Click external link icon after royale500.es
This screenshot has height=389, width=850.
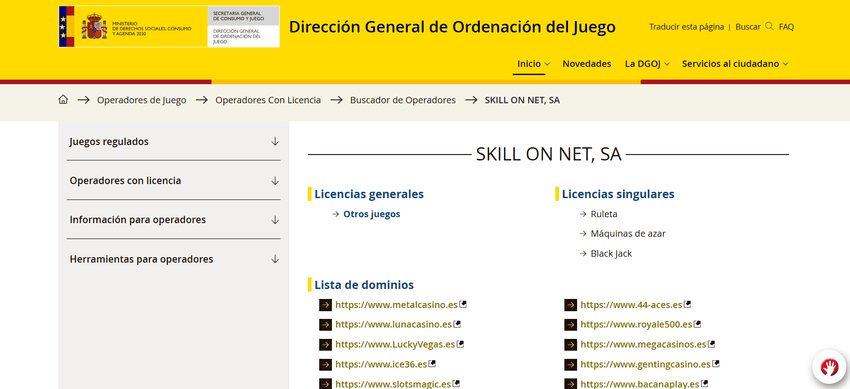pos(698,324)
